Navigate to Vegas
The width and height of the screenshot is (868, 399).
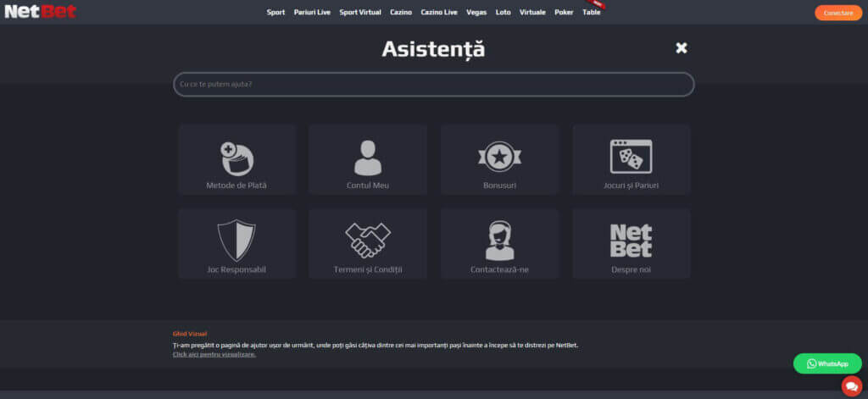[x=476, y=12]
